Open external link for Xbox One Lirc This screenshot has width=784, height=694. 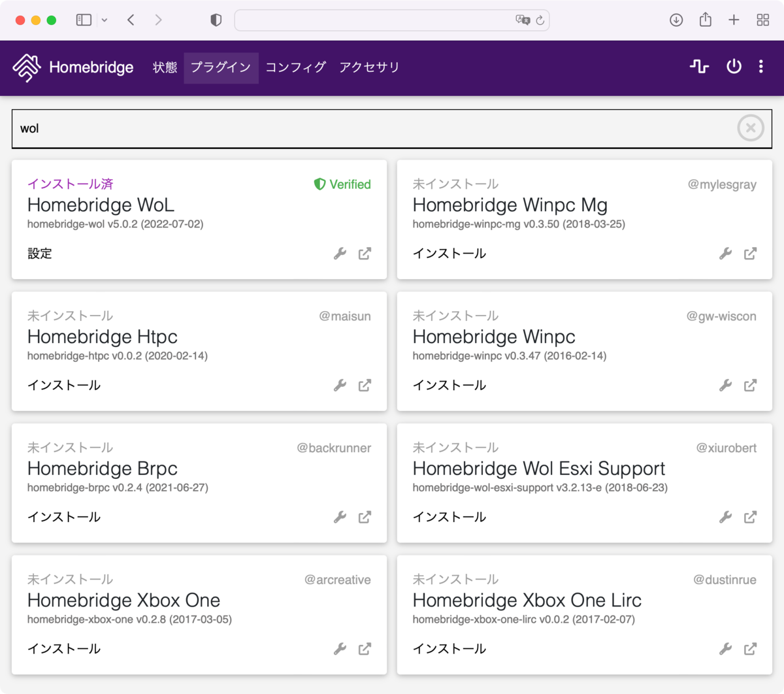click(750, 649)
